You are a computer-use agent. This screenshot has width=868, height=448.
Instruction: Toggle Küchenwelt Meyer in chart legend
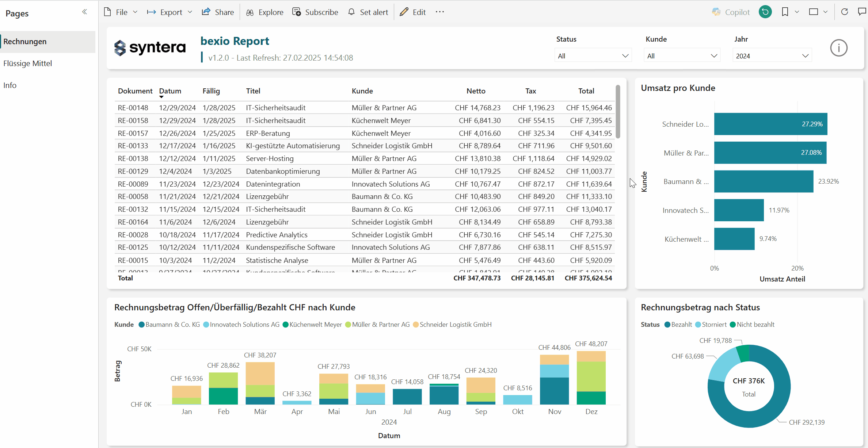point(315,325)
